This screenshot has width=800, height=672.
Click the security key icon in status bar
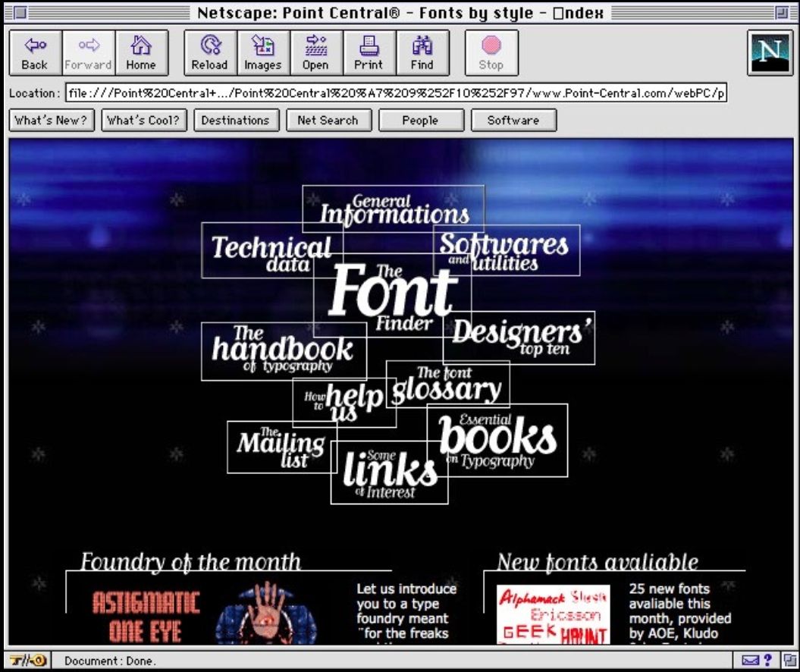pyautogui.click(x=28, y=660)
